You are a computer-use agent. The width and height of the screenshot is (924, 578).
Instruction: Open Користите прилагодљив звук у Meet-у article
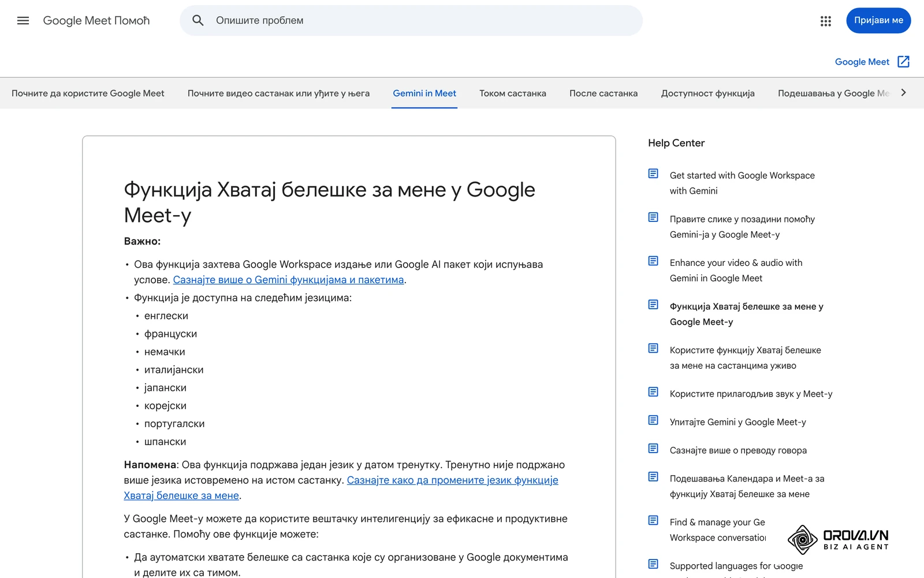pos(751,394)
